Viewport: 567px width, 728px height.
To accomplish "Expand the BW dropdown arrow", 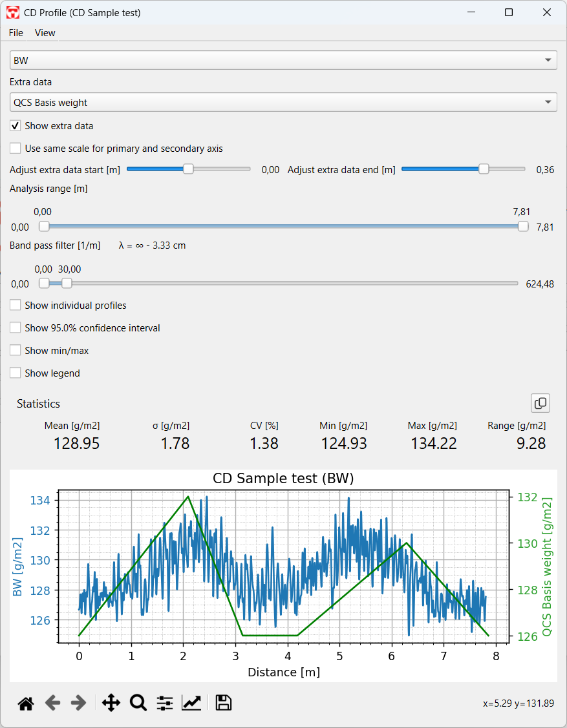I will point(548,59).
